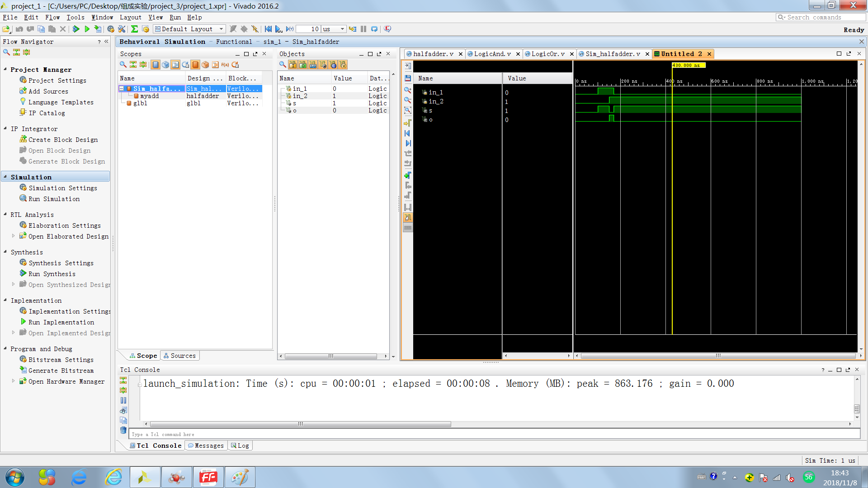This screenshot has height=488, width=868.
Task: Expand Open Elaborated Design in Flow Navigator
Action: [13, 236]
